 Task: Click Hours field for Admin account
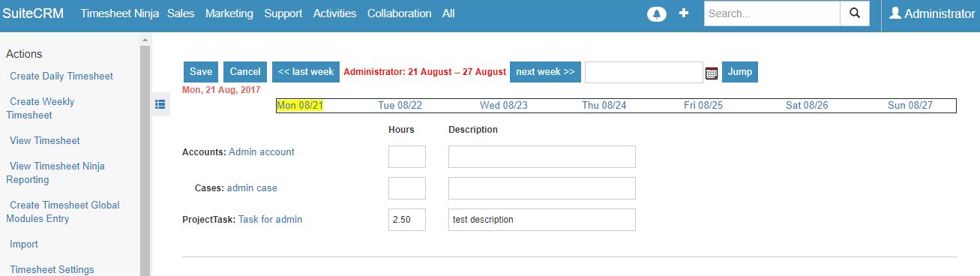click(407, 157)
